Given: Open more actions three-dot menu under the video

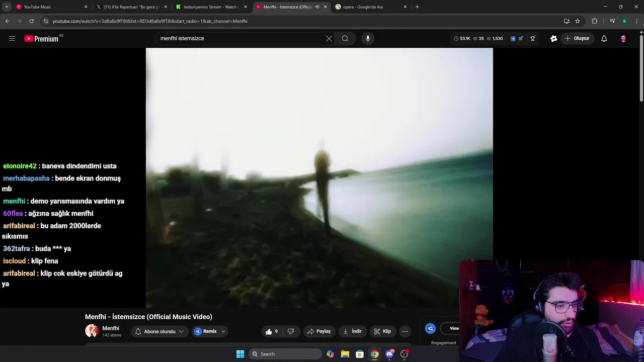Looking at the screenshot, I should [405, 331].
